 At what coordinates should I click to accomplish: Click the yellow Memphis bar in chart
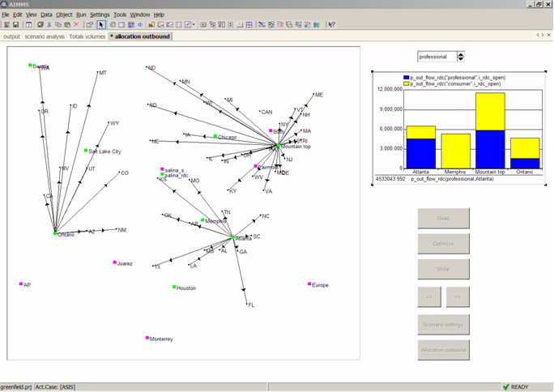pos(455,151)
